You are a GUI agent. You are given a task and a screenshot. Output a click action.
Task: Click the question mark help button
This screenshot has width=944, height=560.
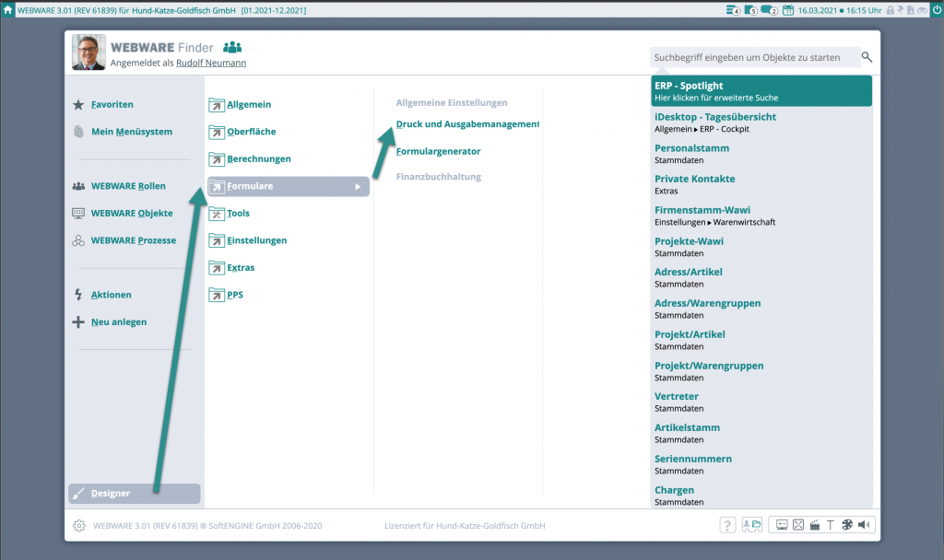[x=727, y=525]
